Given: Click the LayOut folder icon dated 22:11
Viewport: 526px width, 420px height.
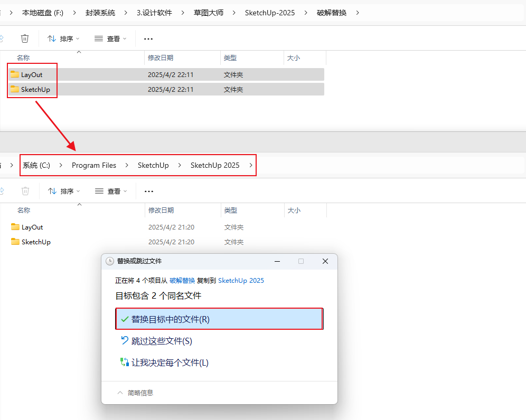Looking at the screenshot, I should (x=15, y=74).
